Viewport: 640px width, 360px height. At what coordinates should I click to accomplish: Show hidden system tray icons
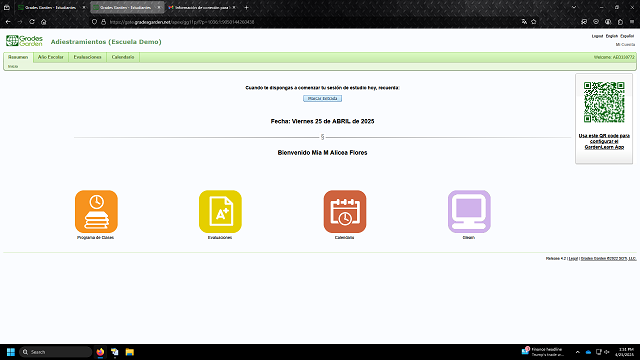coord(578,352)
